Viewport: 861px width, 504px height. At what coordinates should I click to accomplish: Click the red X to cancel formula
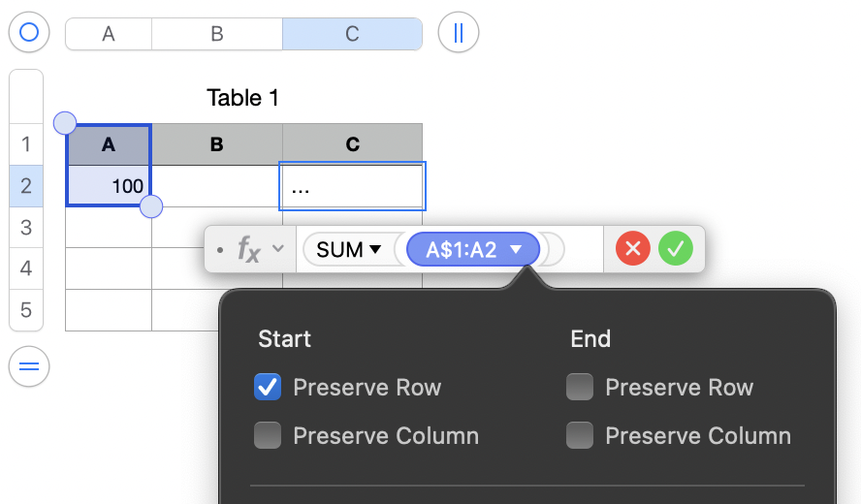633,249
